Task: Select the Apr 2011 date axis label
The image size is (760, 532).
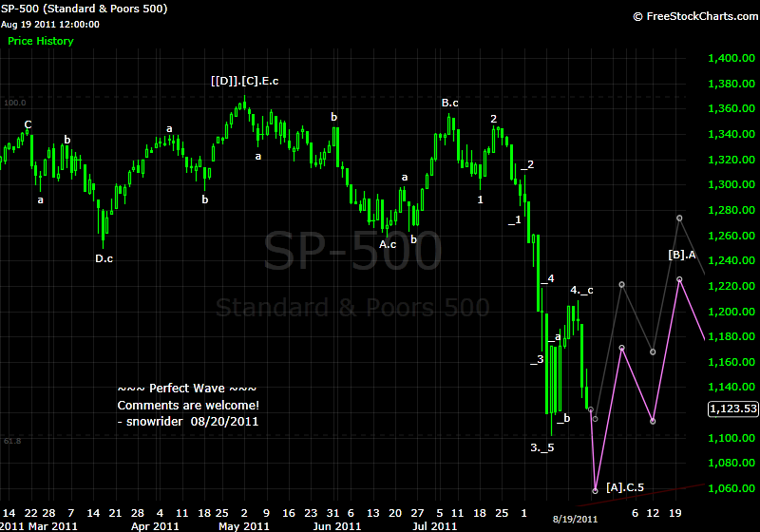Action: pyautogui.click(x=155, y=526)
